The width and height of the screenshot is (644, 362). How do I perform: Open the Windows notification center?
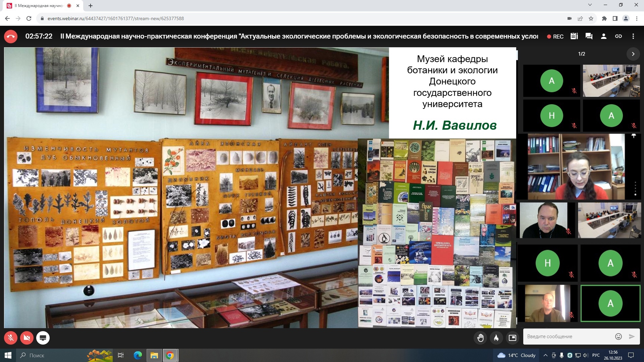[x=631, y=355]
